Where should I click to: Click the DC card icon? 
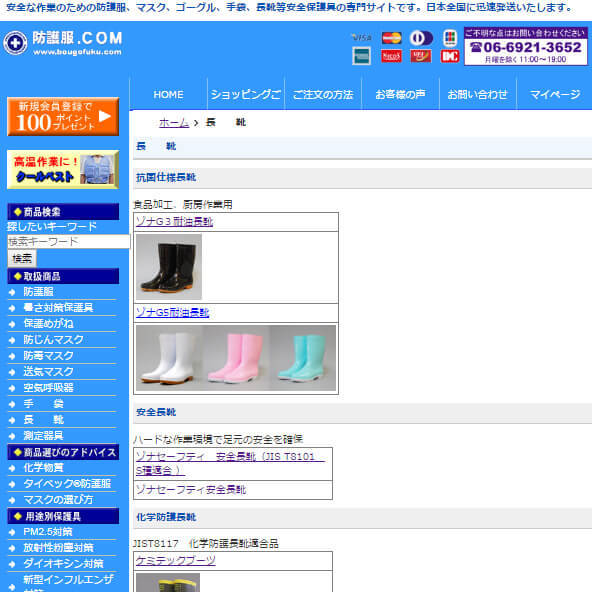tap(450, 56)
